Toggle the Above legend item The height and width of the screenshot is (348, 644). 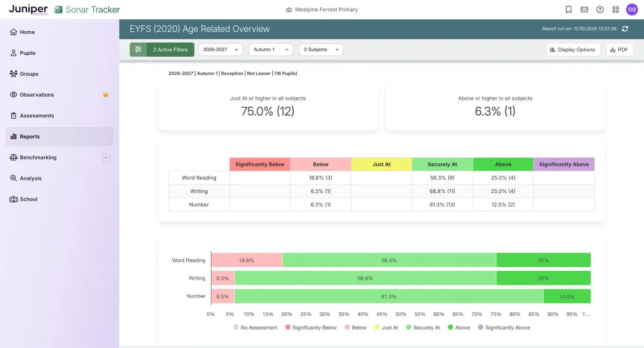[x=459, y=327]
